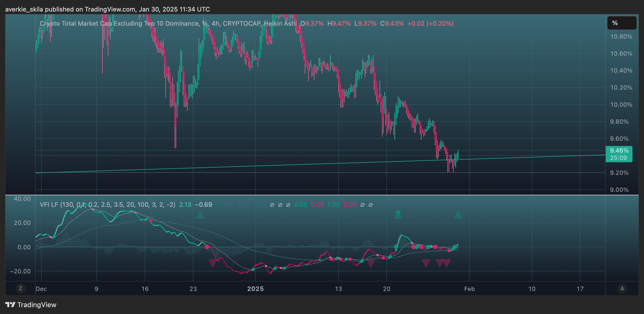Click the VFI value 2.13

(185, 205)
